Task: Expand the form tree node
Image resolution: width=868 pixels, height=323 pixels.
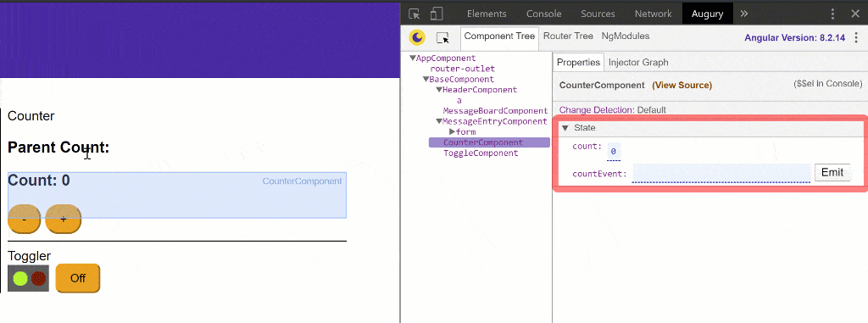Action: [453, 132]
